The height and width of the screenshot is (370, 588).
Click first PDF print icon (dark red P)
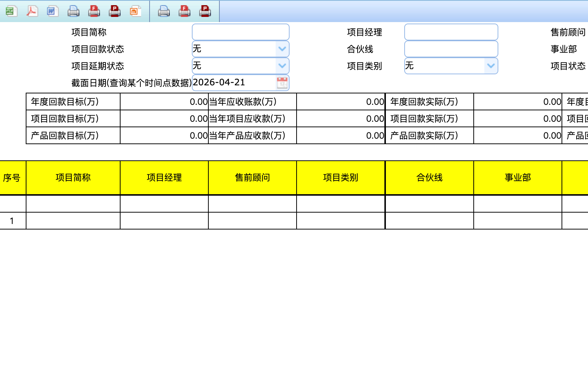point(115,11)
